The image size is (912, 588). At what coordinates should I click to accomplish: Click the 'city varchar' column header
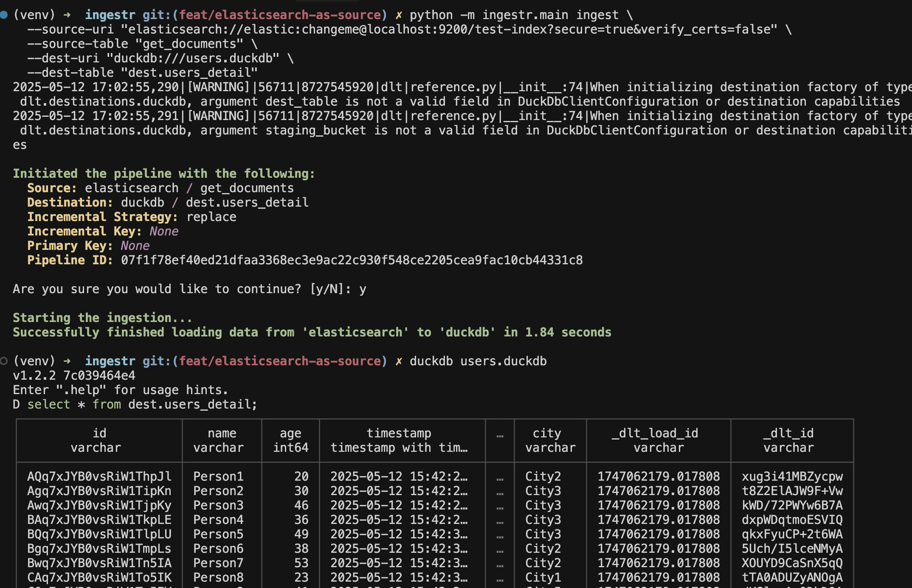tap(551, 440)
